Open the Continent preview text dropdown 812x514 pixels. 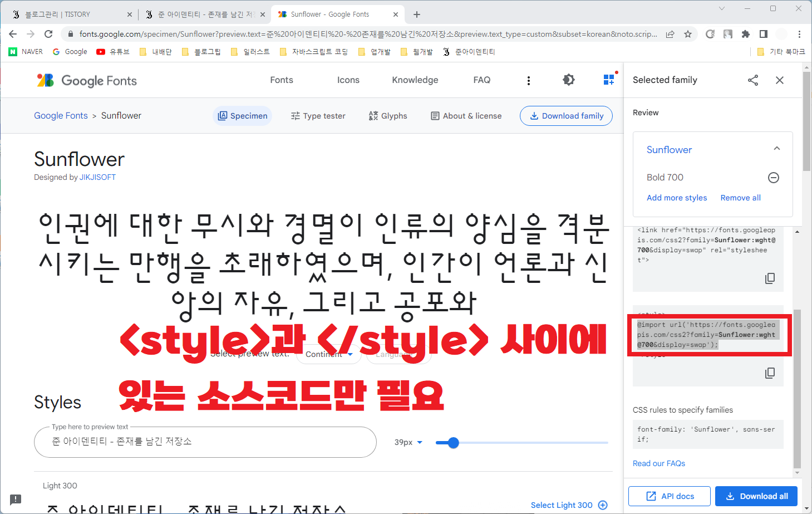click(x=329, y=354)
